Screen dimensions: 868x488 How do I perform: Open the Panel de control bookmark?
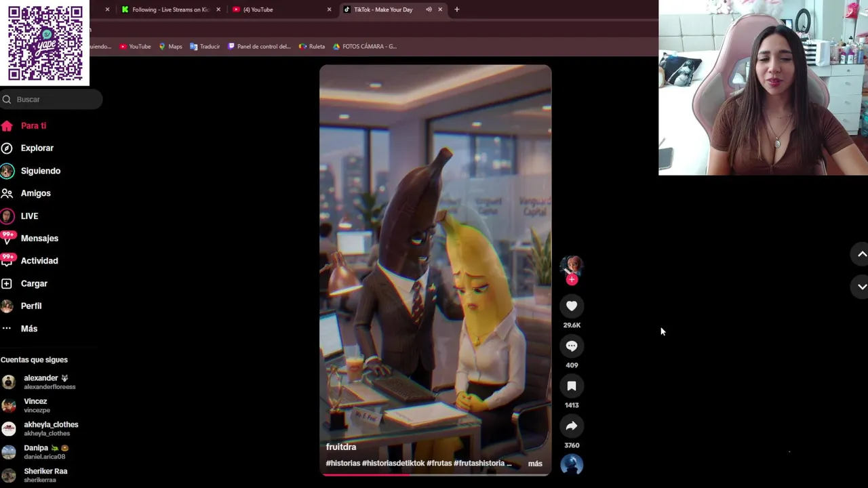(x=259, y=47)
